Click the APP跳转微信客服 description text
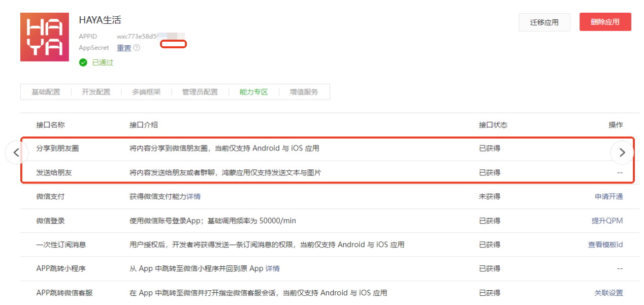 [259, 293]
